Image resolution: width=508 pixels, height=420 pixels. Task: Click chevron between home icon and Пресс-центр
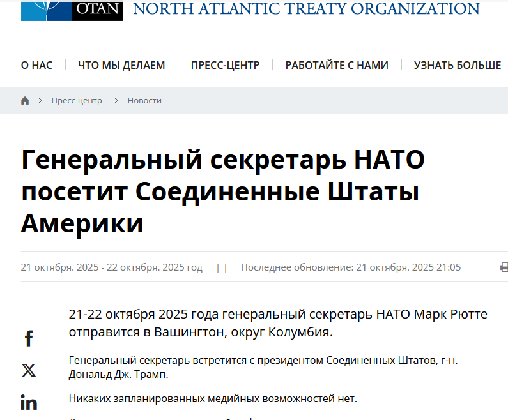coord(40,101)
